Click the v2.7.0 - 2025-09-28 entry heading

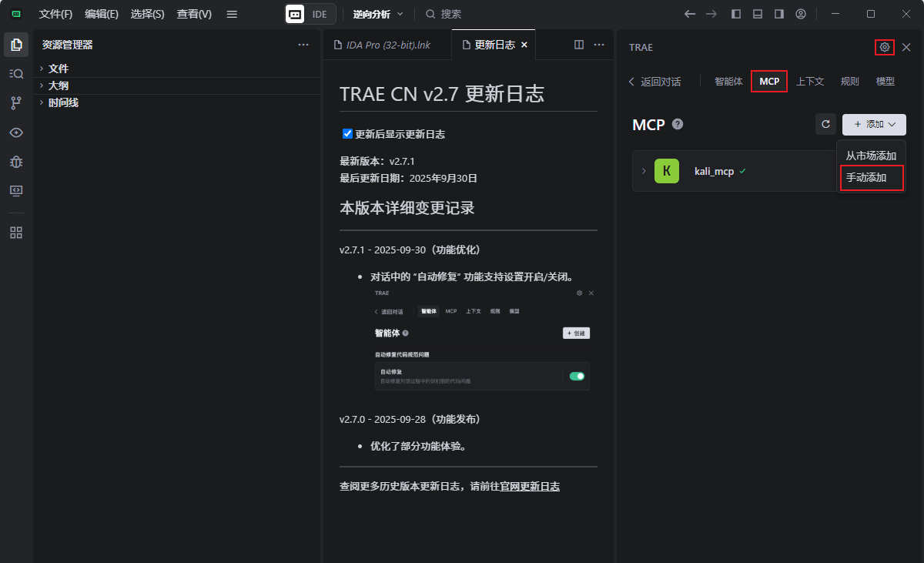pyautogui.click(x=410, y=419)
